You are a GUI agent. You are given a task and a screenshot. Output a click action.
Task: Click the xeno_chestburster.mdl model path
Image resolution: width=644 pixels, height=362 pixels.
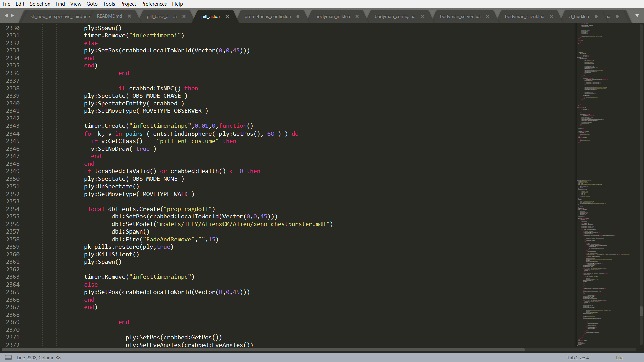tap(243, 224)
